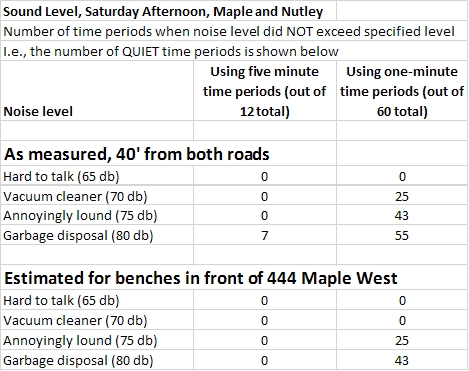Image resolution: width=469 pixels, height=371 pixels.
Task: Select the one-minute time periods header
Action: click(x=402, y=91)
